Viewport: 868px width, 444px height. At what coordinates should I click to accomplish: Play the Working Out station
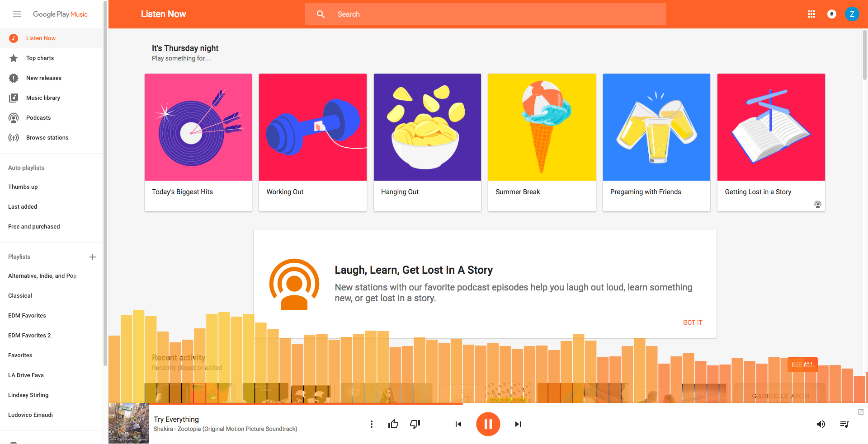tap(313, 142)
